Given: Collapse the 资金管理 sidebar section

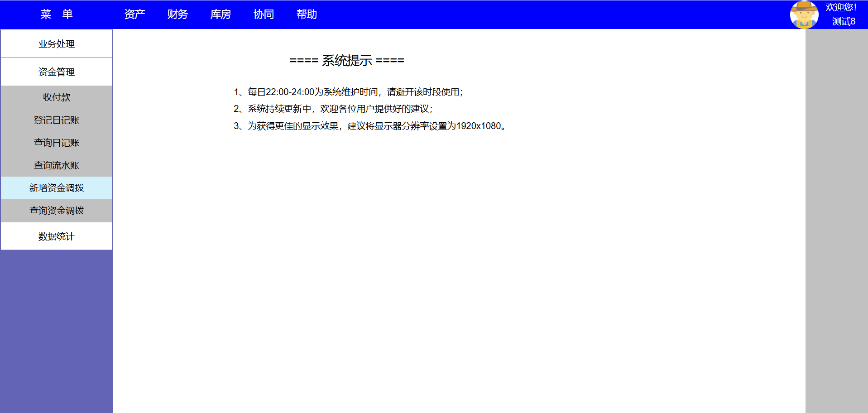Looking at the screenshot, I should point(57,72).
